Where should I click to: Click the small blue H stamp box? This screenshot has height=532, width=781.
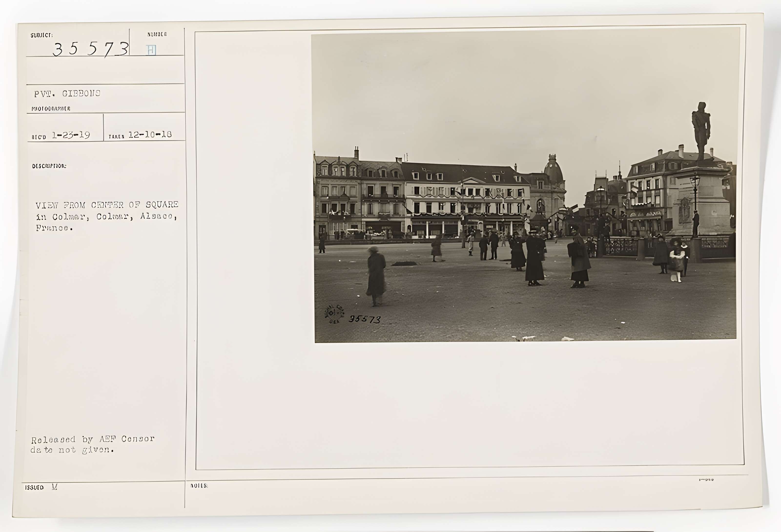coord(151,50)
